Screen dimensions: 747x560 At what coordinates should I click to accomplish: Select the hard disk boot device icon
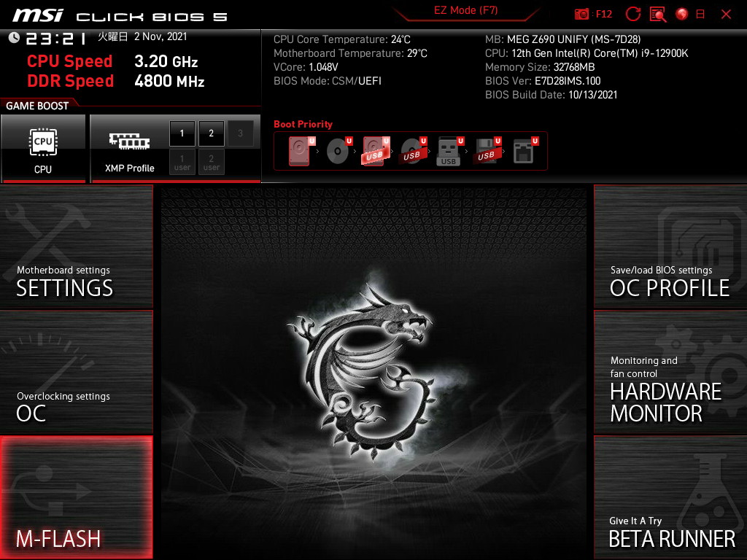pos(301,152)
